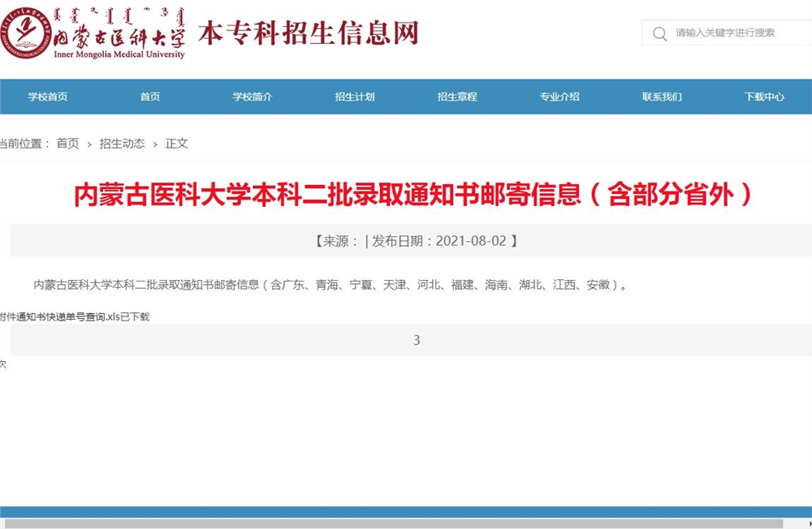Click the magnifier search icon
The height and width of the screenshot is (529, 812).
coord(659,33)
